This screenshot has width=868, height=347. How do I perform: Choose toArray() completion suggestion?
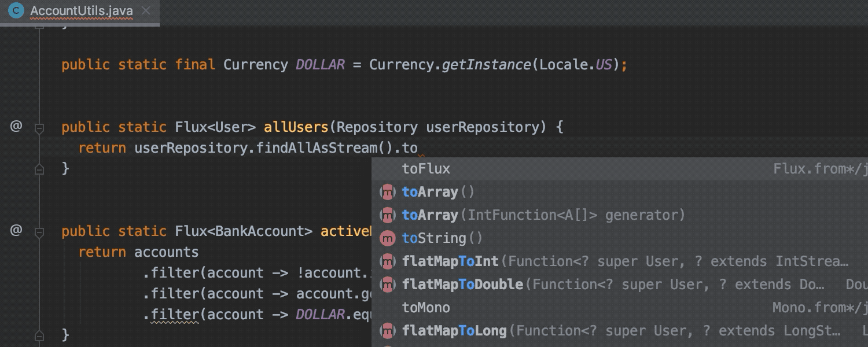(620, 192)
